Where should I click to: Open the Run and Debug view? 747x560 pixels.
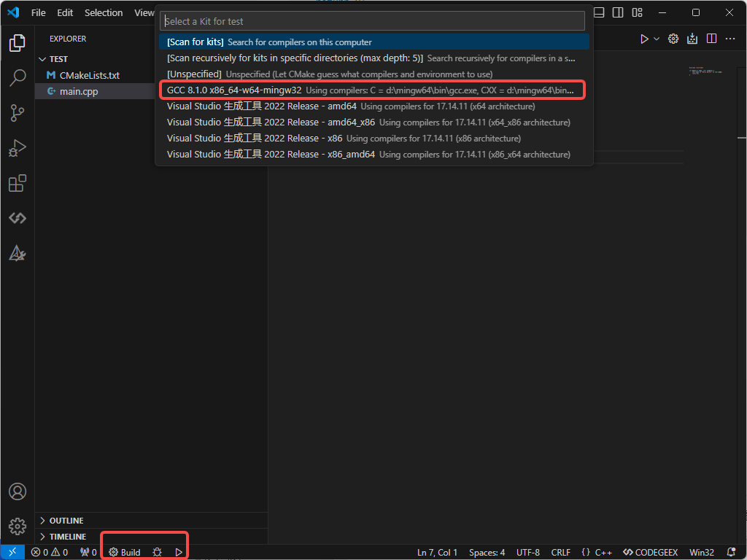(x=18, y=148)
